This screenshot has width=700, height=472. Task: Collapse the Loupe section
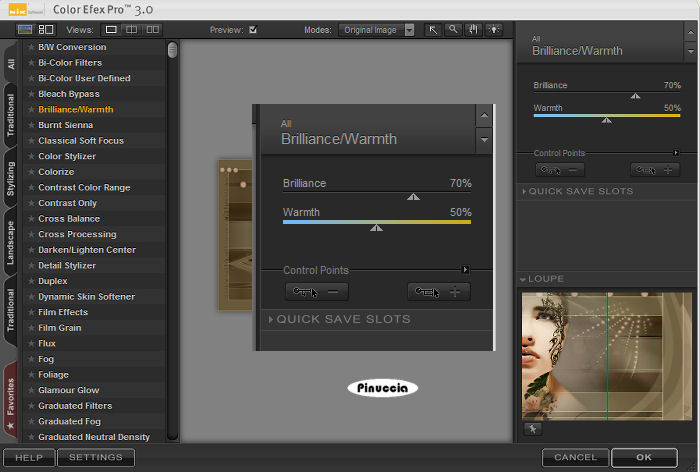coord(542,279)
